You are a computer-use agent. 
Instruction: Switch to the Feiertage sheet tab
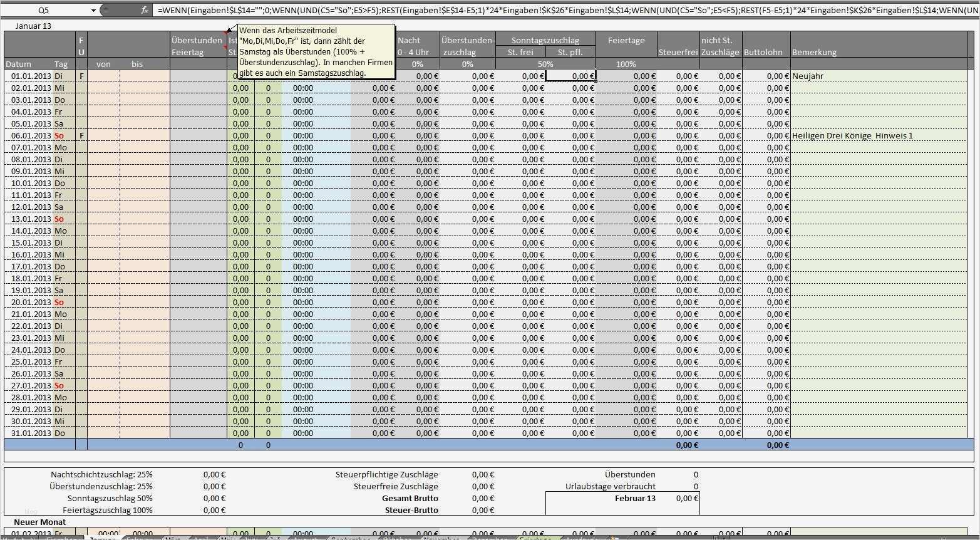[x=535, y=538]
